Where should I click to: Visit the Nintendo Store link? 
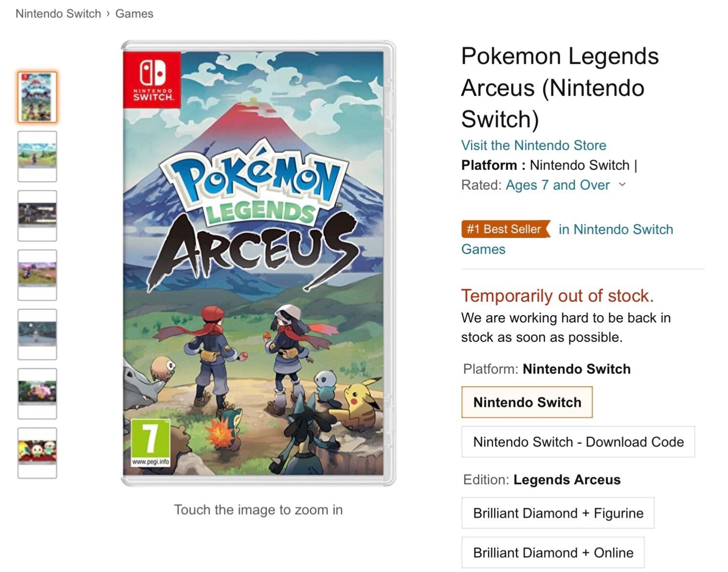coord(533,145)
